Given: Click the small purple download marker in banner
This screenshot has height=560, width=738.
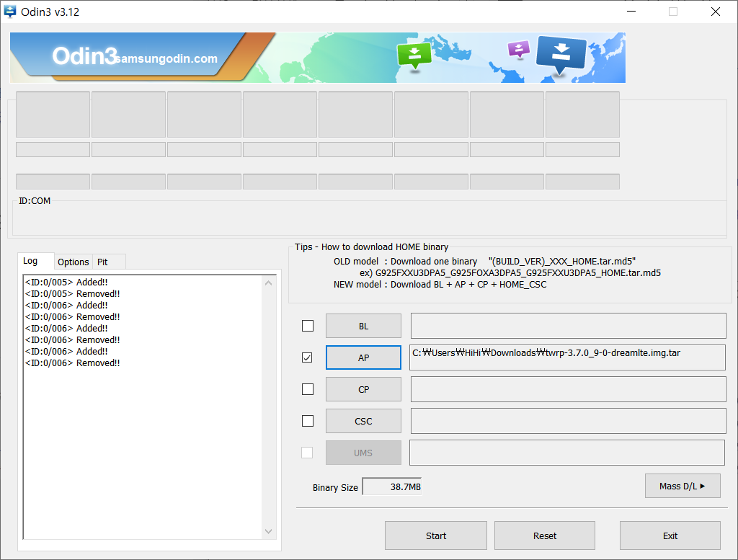Looking at the screenshot, I should coord(519,49).
